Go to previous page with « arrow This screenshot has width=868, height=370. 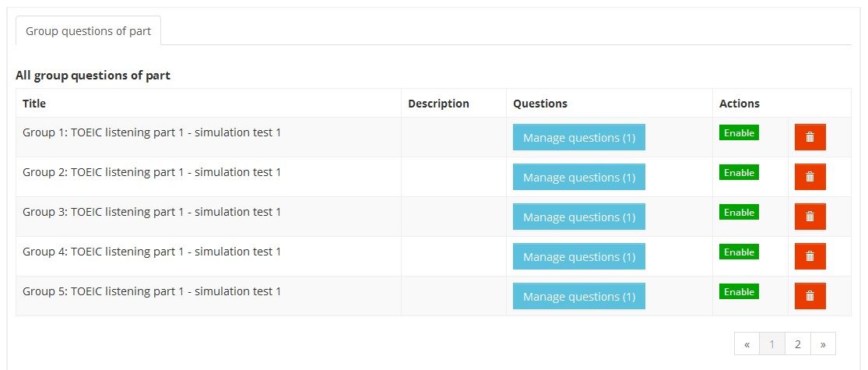(747, 344)
